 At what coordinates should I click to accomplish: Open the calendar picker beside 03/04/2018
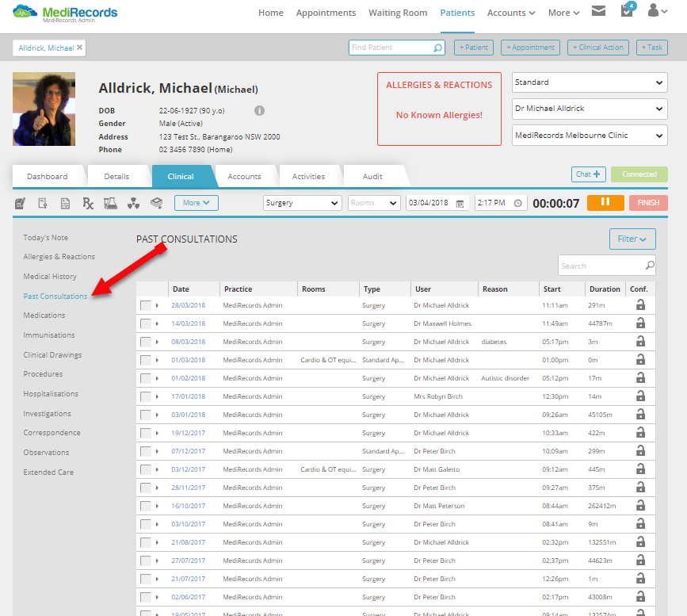[460, 204]
